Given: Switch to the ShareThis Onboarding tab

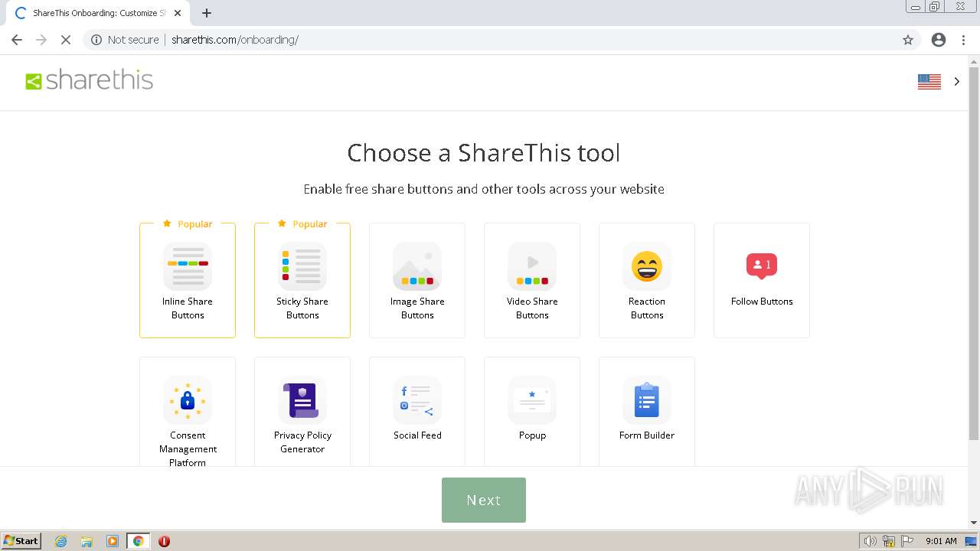Looking at the screenshot, I should (100, 13).
